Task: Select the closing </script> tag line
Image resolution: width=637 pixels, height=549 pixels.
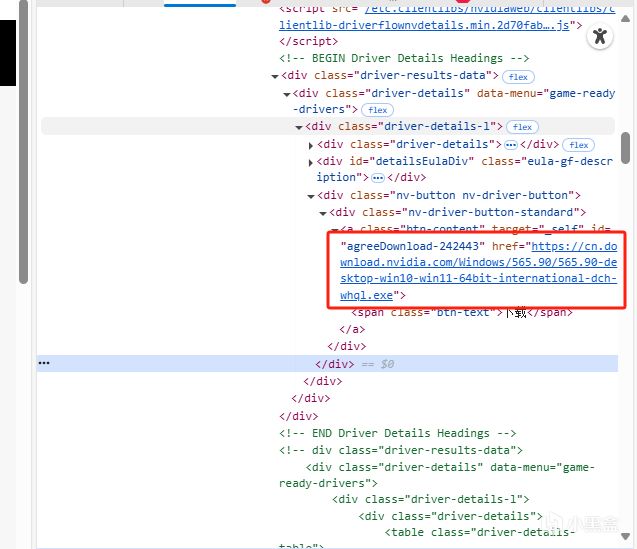Action: point(308,41)
